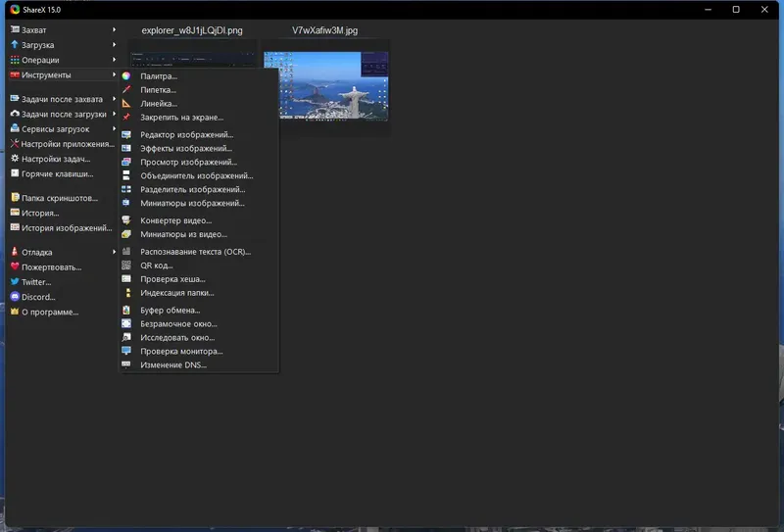The image size is (784, 532).
Task: Select Индексация папки... text entry
Action: click(177, 293)
